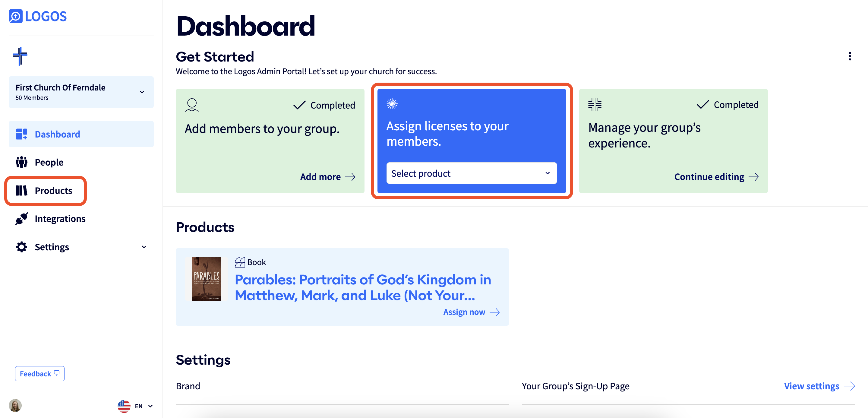Click the grid icon on experience card

[x=595, y=104]
